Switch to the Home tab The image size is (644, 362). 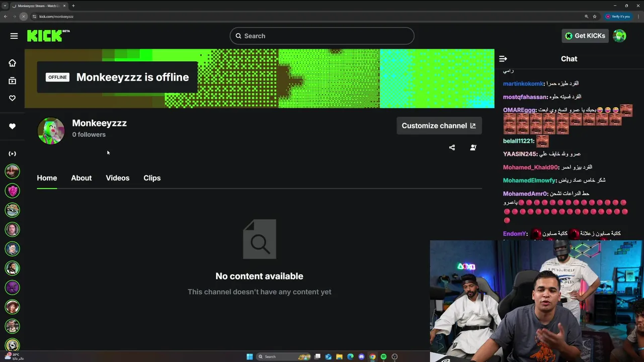tap(47, 178)
